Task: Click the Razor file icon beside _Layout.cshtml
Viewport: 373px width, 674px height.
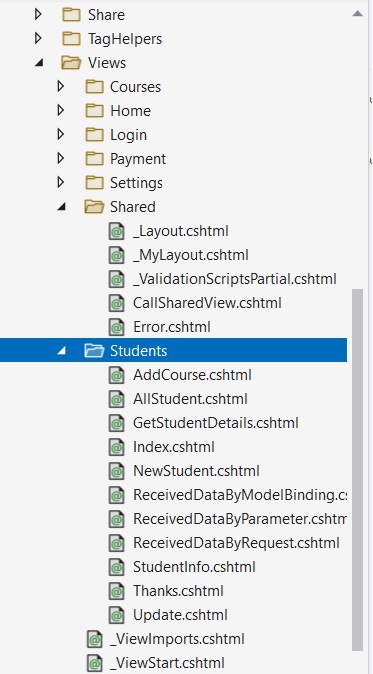Action: pos(117,231)
